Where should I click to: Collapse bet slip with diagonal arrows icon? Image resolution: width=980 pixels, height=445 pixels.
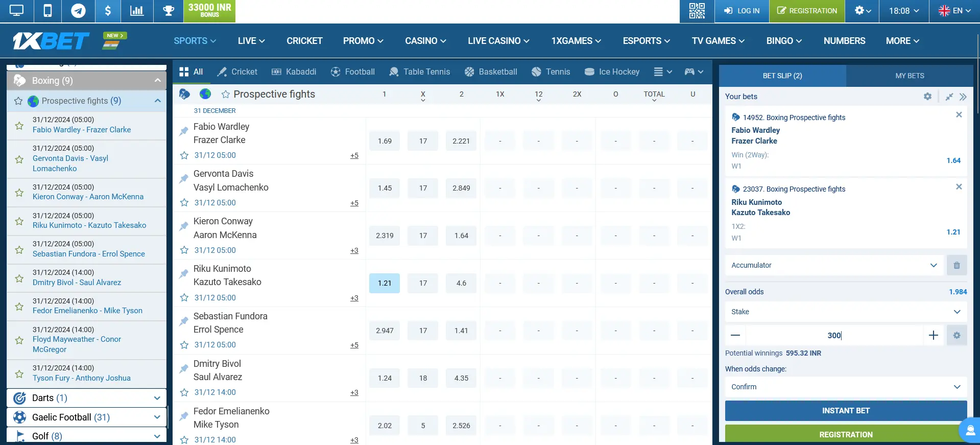[x=949, y=97]
